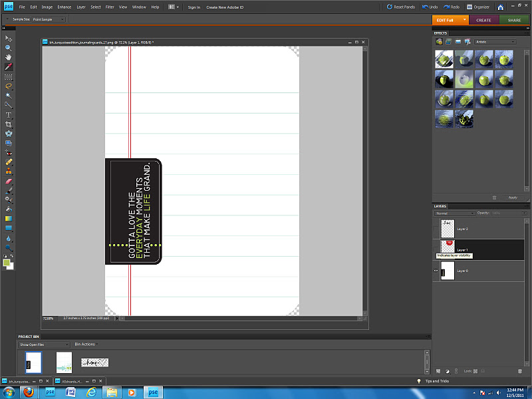Viewport: 532px width, 399px height.
Task: Select the Lasso tool
Action: pyautogui.click(x=9, y=86)
